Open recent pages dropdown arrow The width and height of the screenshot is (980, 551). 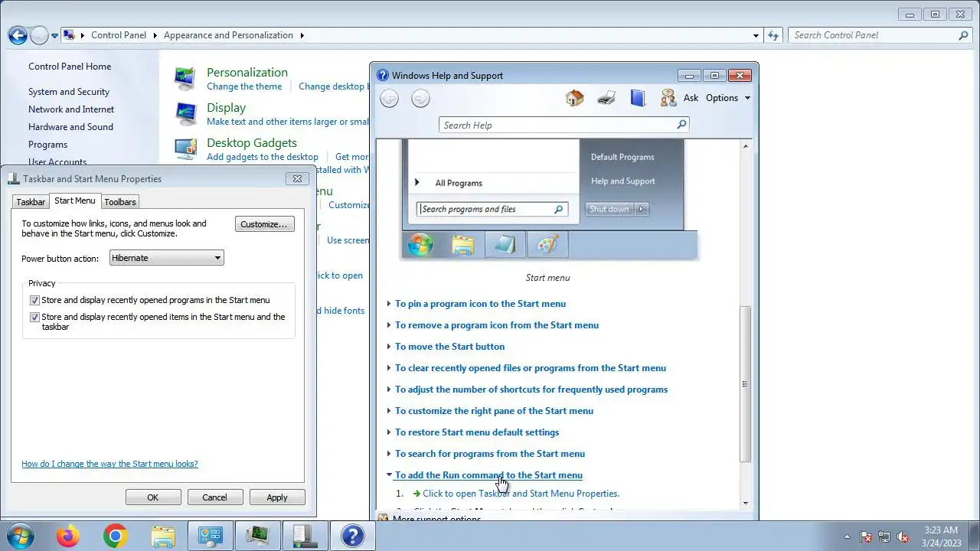click(54, 36)
